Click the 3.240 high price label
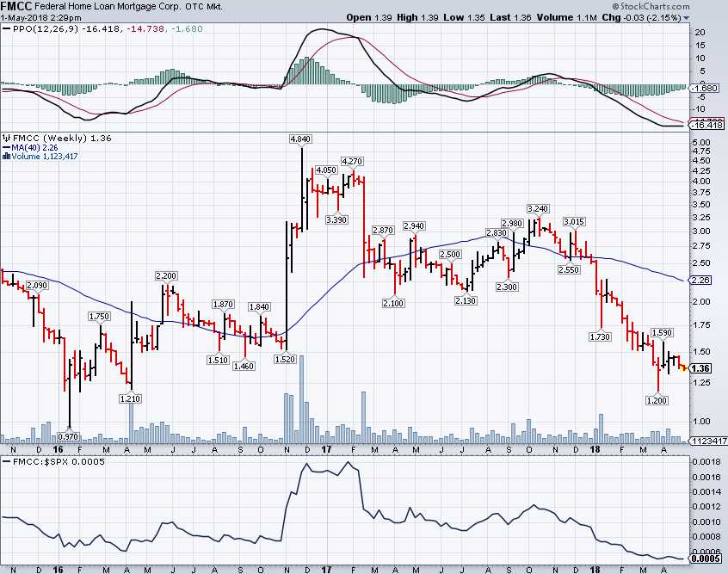 (x=538, y=208)
